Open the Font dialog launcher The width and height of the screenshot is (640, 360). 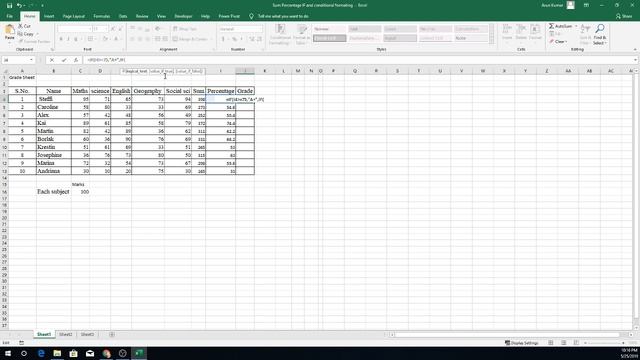tap(123, 49)
